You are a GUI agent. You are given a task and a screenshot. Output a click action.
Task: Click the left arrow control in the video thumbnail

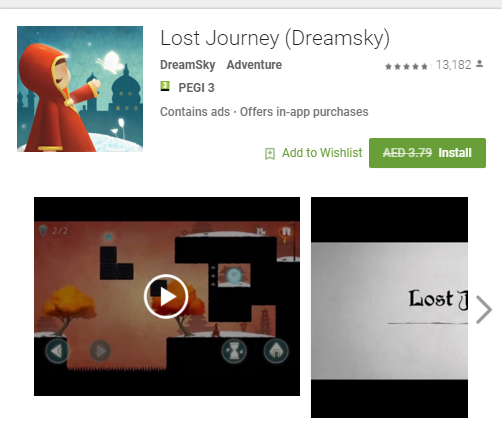[x=57, y=351]
